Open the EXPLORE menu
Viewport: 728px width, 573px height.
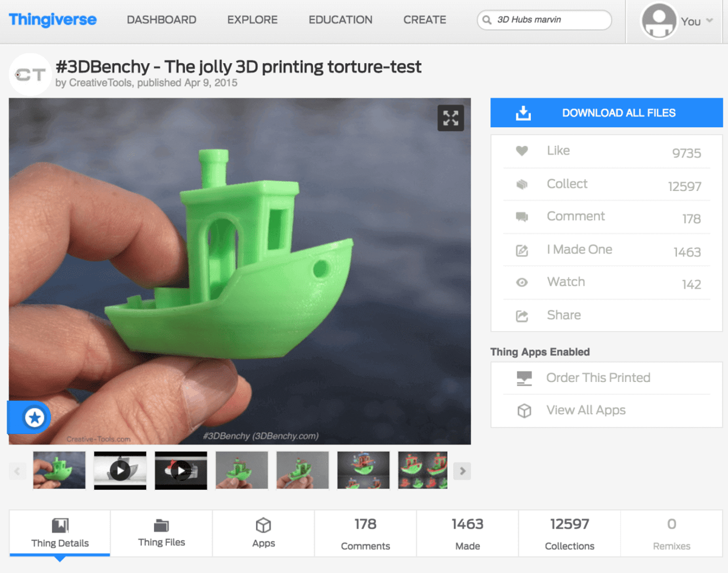252,20
